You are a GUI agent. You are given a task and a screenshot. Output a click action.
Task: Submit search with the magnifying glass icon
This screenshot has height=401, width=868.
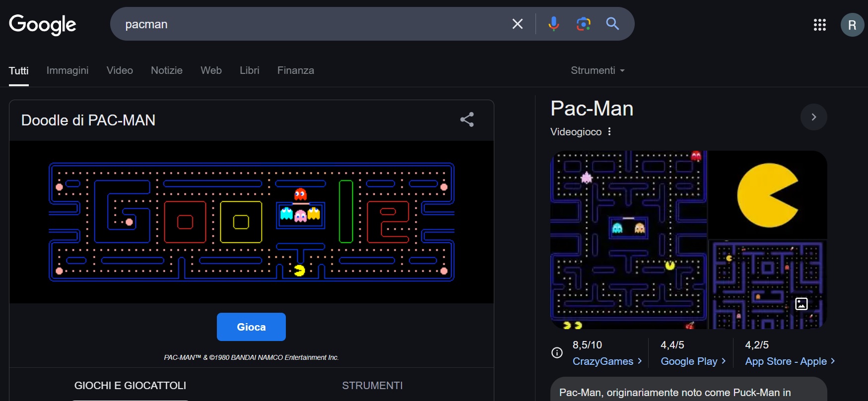coord(612,24)
